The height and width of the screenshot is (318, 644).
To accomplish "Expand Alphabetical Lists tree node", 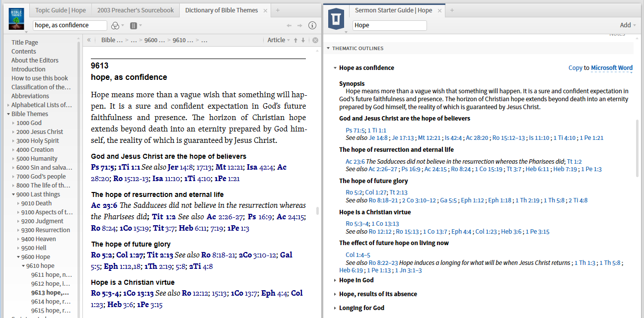I will (x=8, y=105).
